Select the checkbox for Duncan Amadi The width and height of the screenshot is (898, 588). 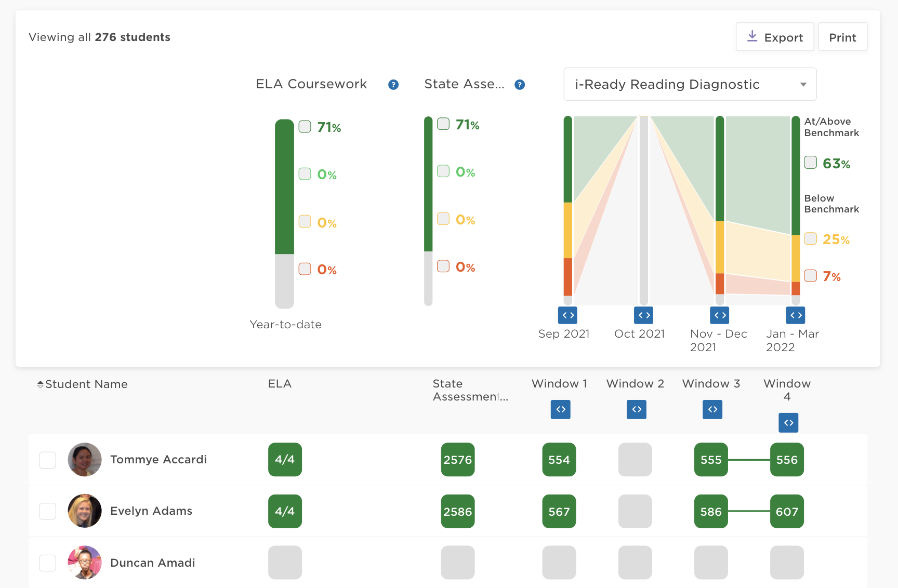[x=47, y=563]
